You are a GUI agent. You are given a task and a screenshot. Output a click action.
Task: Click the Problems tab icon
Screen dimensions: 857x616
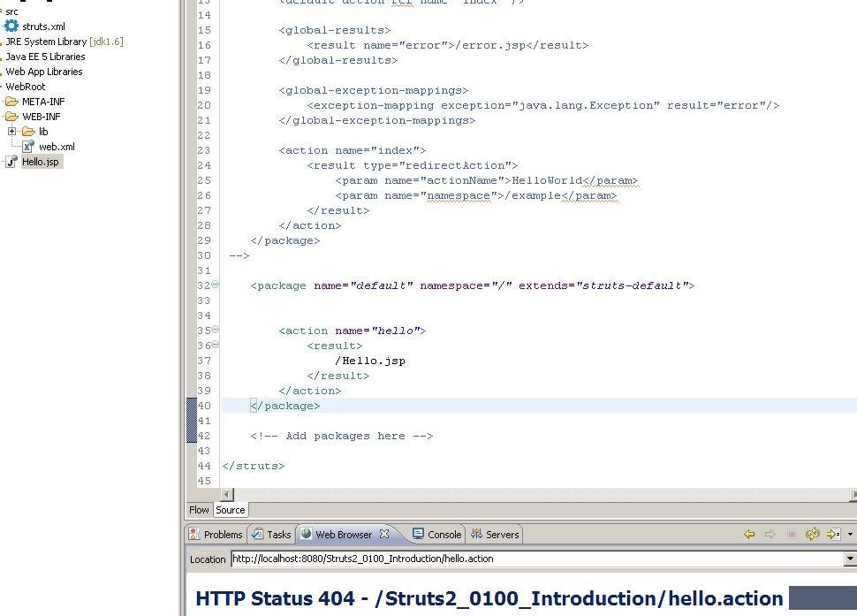pos(194,534)
